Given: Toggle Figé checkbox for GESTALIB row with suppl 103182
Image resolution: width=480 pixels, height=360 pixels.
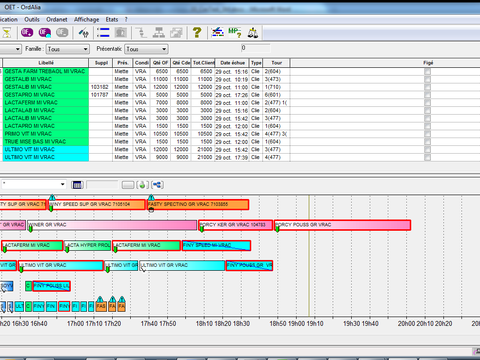Looking at the screenshot, I should click(428, 87).
